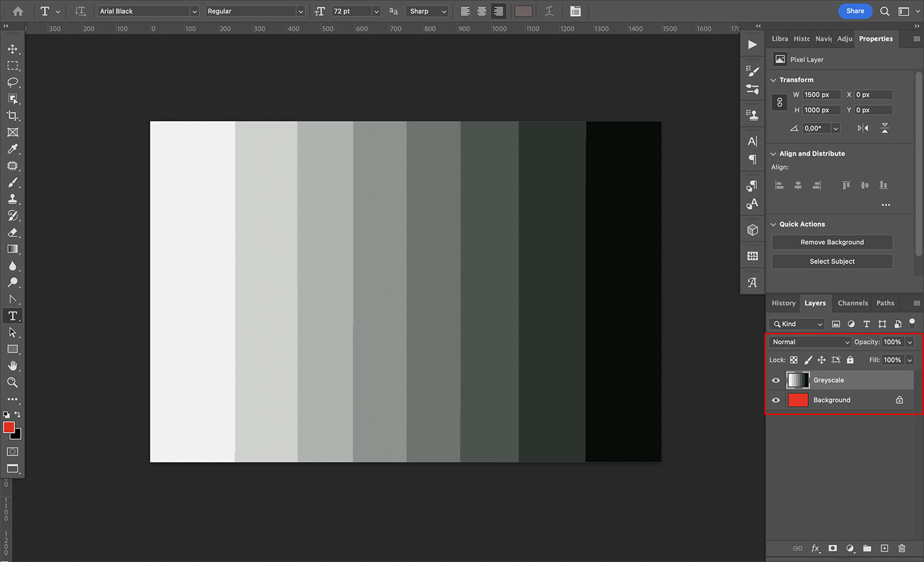Viewport: 924px width, 562px height.
Task: Select the Move tool
Action: pos(12,49)
